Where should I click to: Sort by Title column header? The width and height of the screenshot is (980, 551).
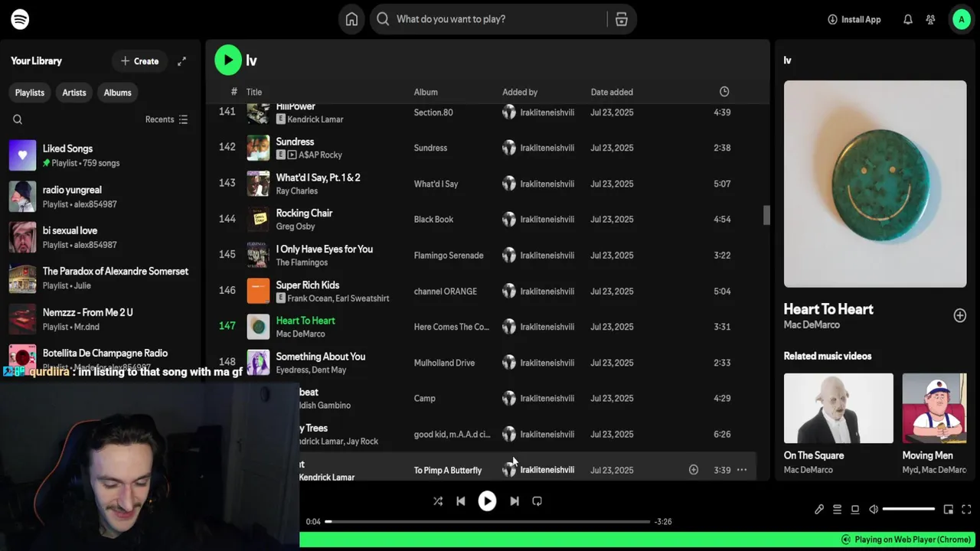coord(254,92)
